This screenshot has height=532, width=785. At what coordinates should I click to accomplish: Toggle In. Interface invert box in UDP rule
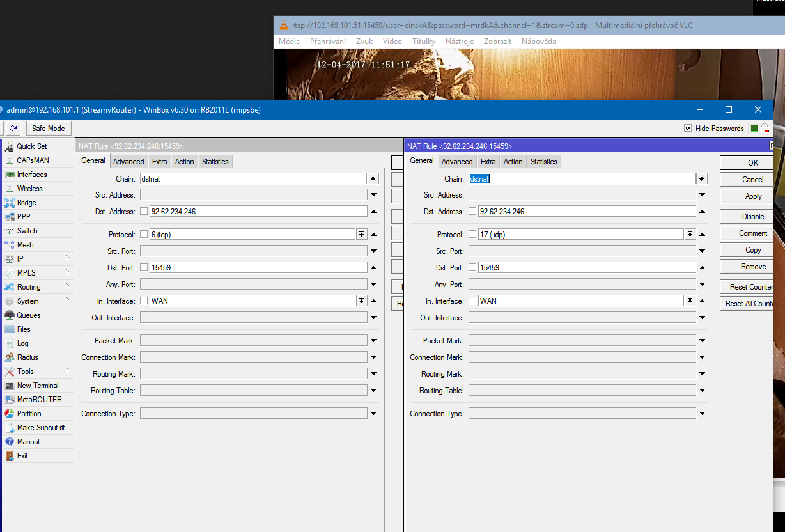[x=472, y=301]
